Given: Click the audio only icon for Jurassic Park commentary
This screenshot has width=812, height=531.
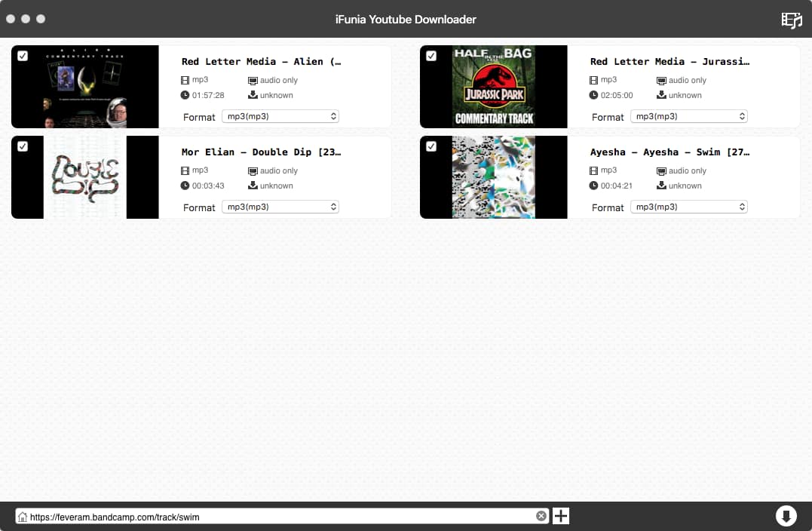Looking at the screenshot, I should click(662, 79).
